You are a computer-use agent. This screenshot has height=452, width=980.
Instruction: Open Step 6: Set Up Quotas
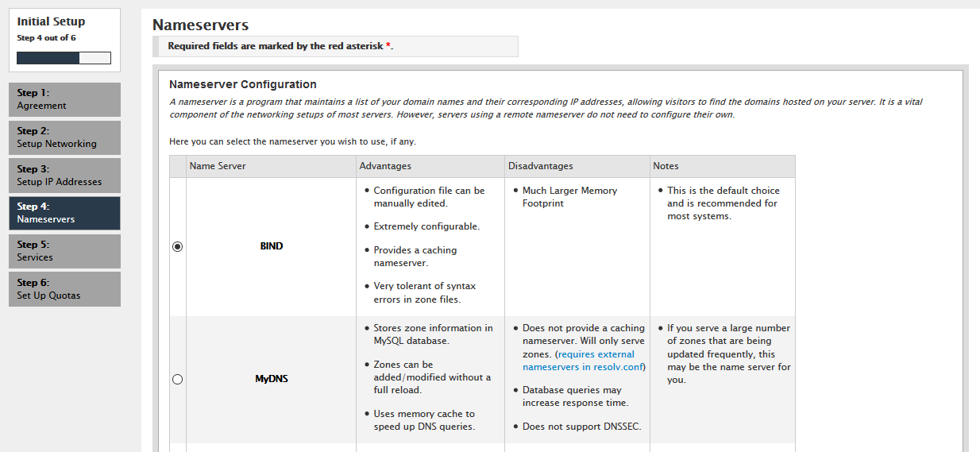pyautogui.click(x=64, y=289)
